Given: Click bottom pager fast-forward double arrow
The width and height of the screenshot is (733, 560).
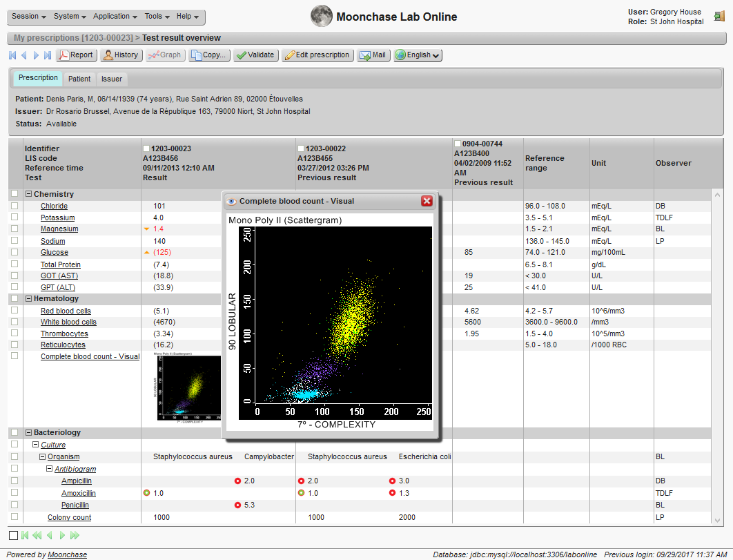Looking at the screenshot, I should [75, 535].
